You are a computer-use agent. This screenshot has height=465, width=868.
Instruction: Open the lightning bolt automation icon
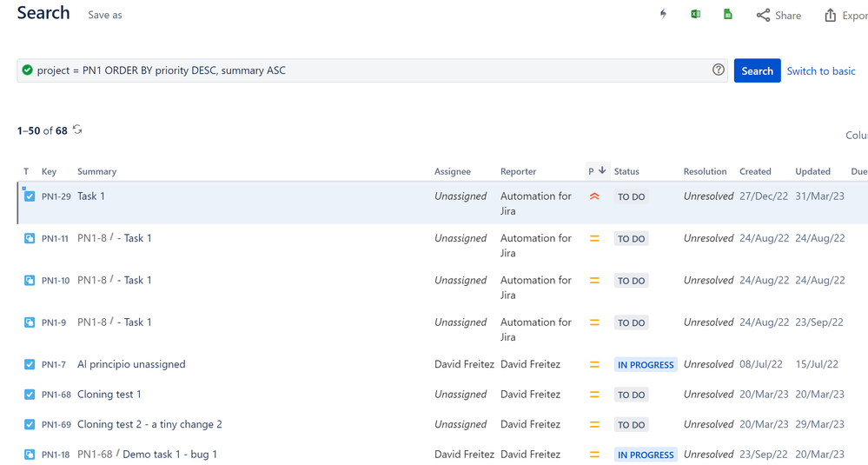[663, 15]
